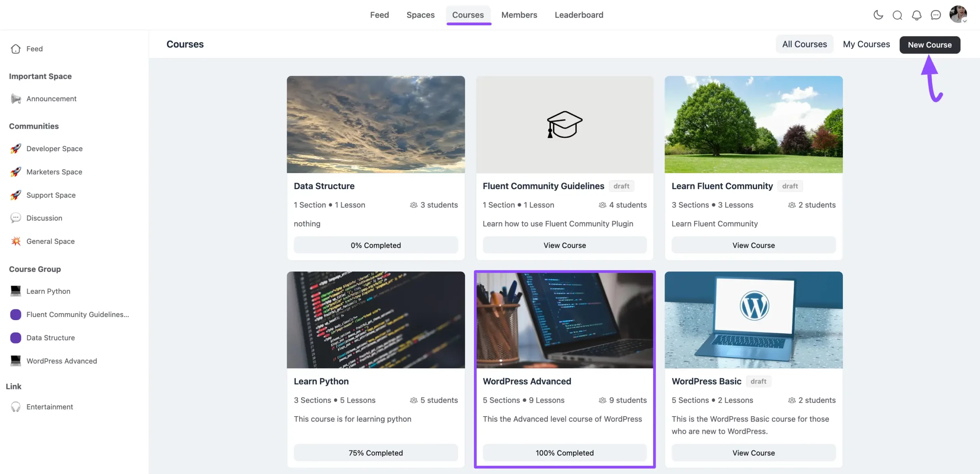
Task: Click the Discussion speech bubble icon
Action: coord(16,218)
